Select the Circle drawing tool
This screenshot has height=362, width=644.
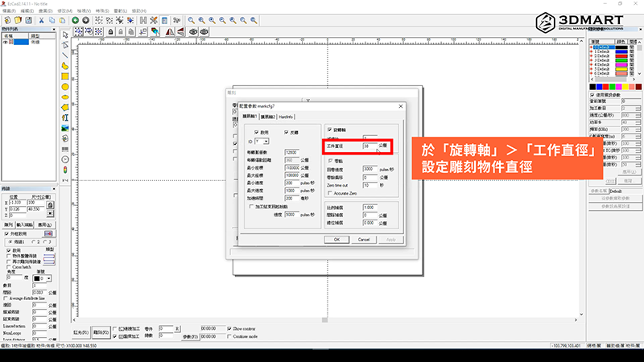[65, 87]
